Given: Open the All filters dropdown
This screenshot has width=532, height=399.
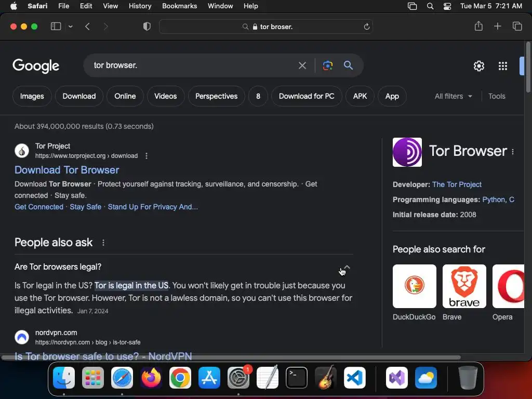Looking at the screenshot, I should (453, 96).
